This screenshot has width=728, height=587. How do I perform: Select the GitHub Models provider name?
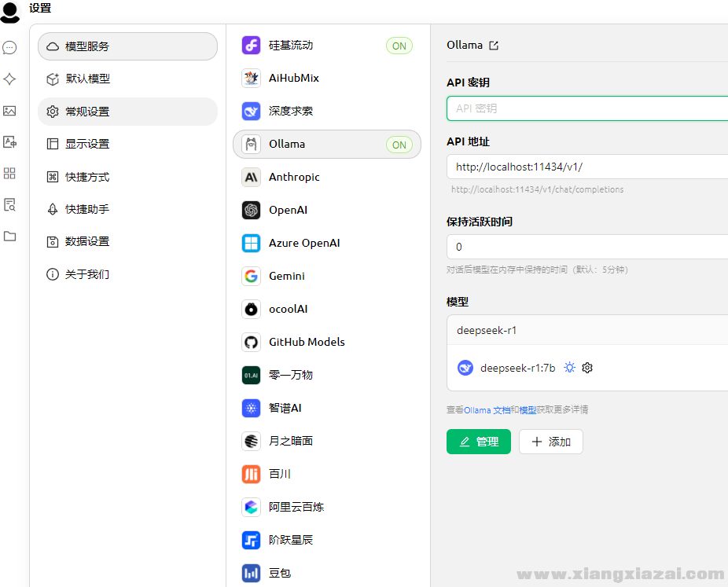click(x=307, y=343)
